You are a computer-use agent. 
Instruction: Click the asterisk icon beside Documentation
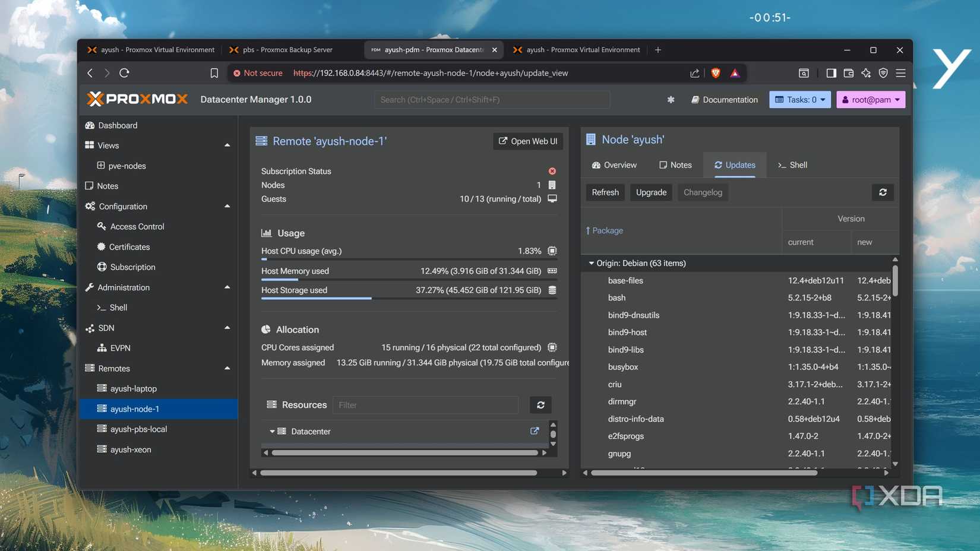[x=670, y=100]
